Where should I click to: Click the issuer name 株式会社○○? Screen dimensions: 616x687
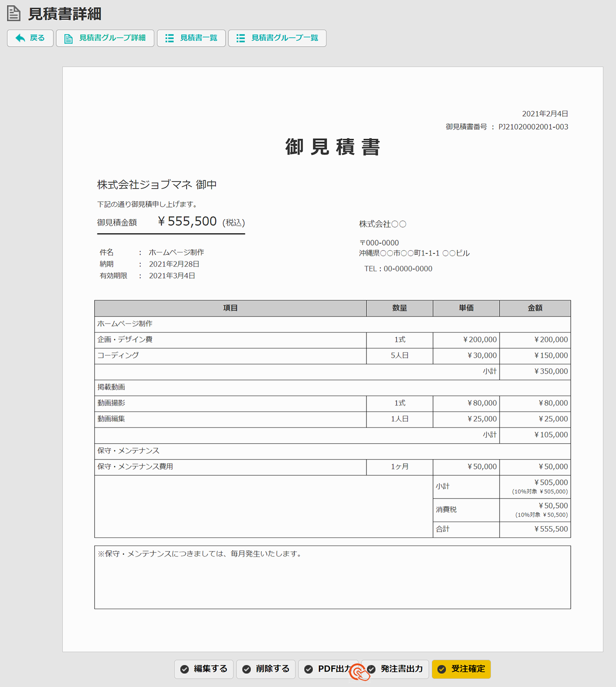[x=383, y=224]
